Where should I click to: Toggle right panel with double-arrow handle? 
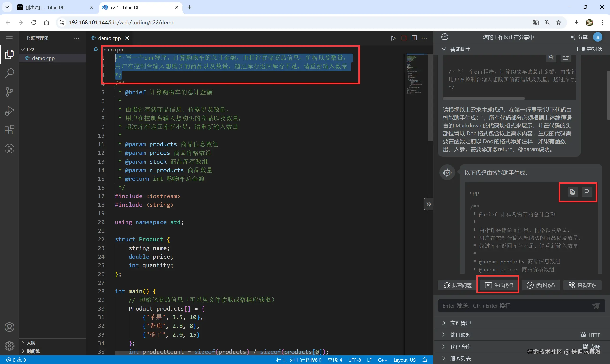428,204
